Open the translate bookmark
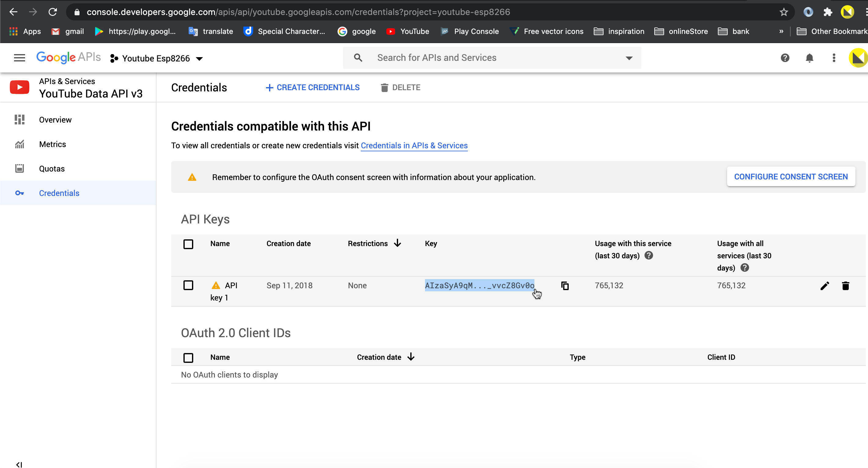 coord(211,31)
